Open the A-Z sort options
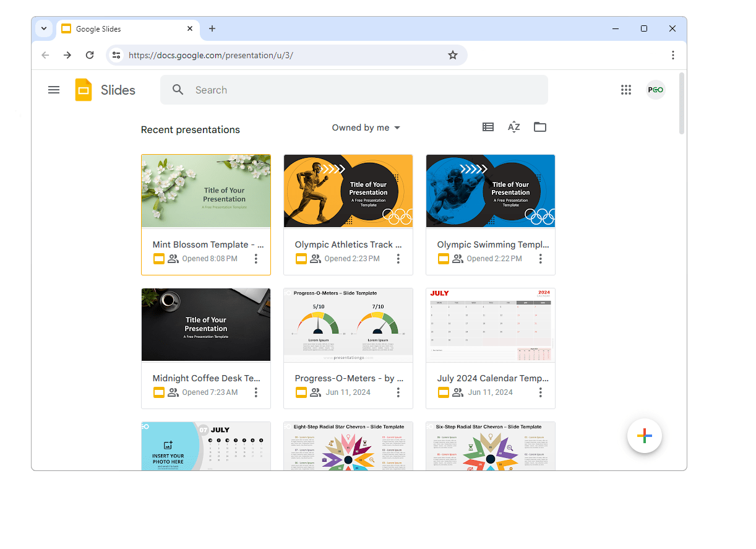The image size is (756, 549). coord(514,127)
